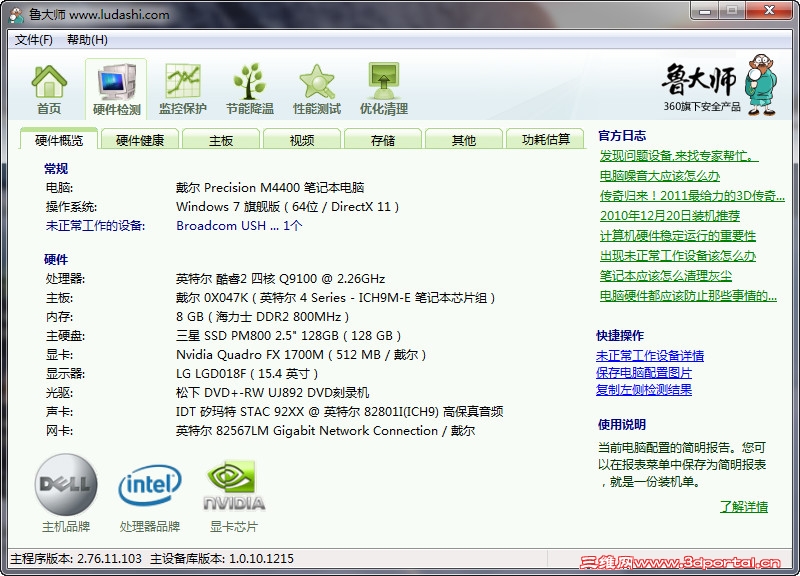The height and width of the screenshot is (576, 800).
Task: Select the 硬件检测 hardware detection icon
Action: 116,89
